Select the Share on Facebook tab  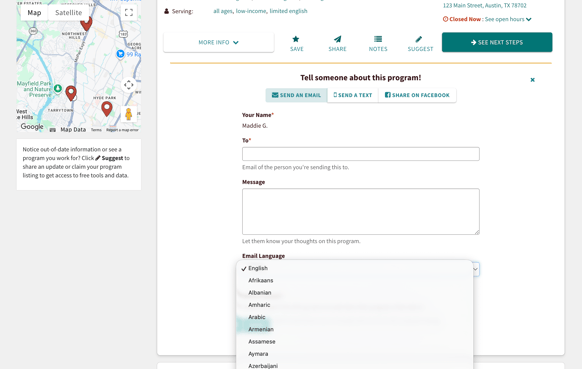417,95
